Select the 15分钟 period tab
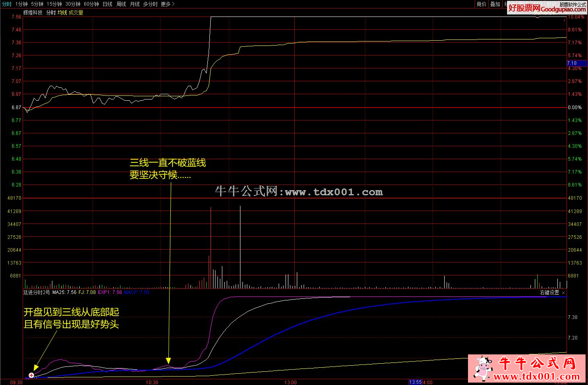Screen dimensions: 588x385 (x=54, y=4)
